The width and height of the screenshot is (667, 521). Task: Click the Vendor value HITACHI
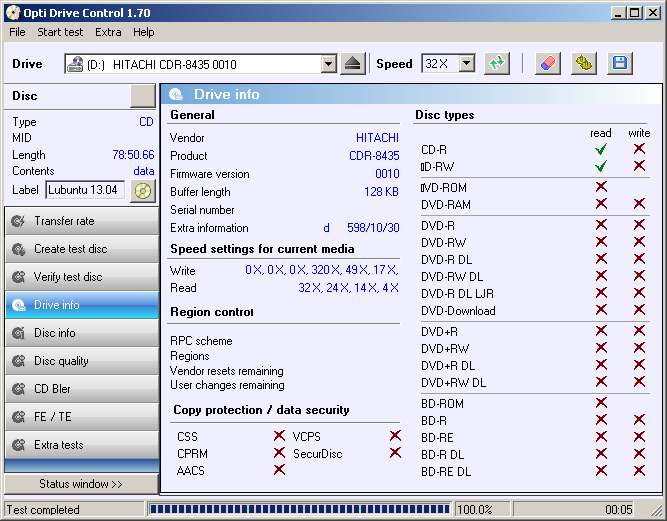tap(377, 138)
